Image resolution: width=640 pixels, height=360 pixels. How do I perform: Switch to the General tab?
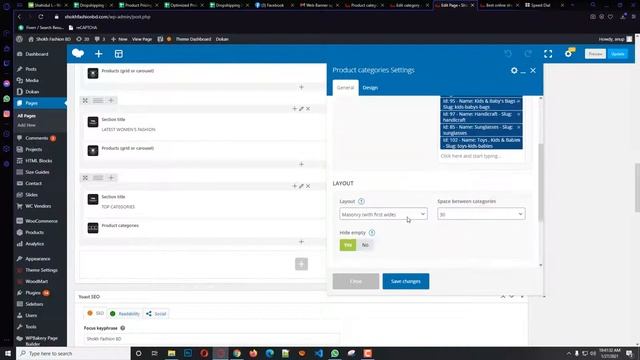tap(345, 88)
